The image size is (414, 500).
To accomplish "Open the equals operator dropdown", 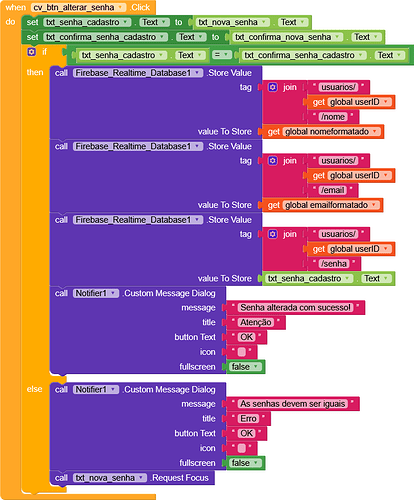I will click(222, 55).
